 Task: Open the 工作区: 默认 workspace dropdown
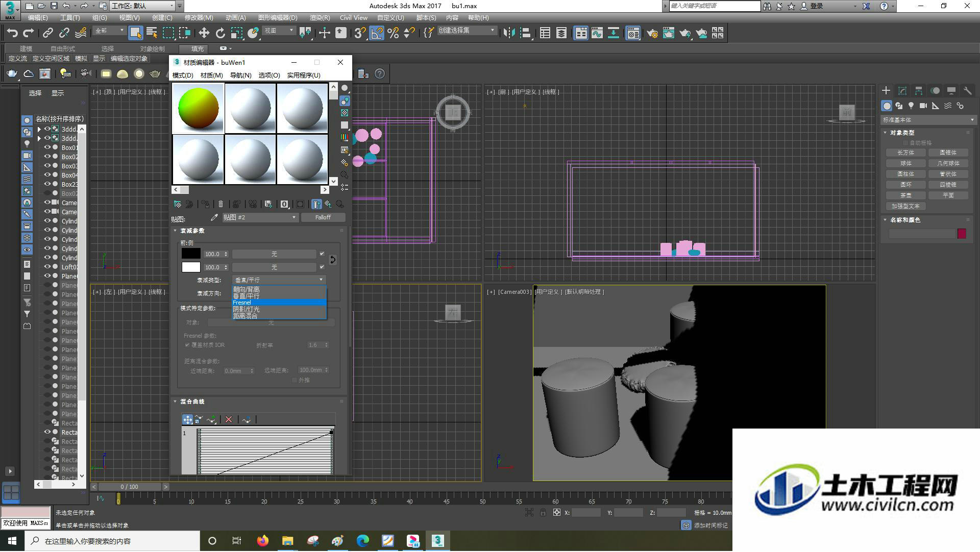pyautogui.click(x=142, y=6)
